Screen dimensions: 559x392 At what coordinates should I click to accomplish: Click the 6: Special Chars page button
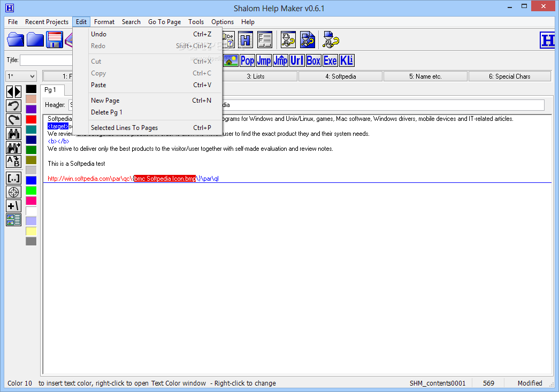510,76
